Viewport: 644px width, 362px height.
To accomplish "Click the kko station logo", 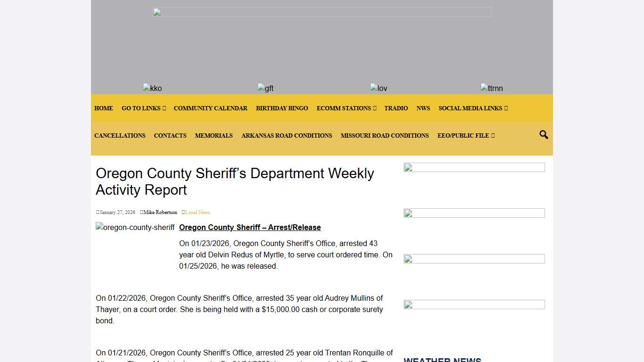I will coord(152,88).
